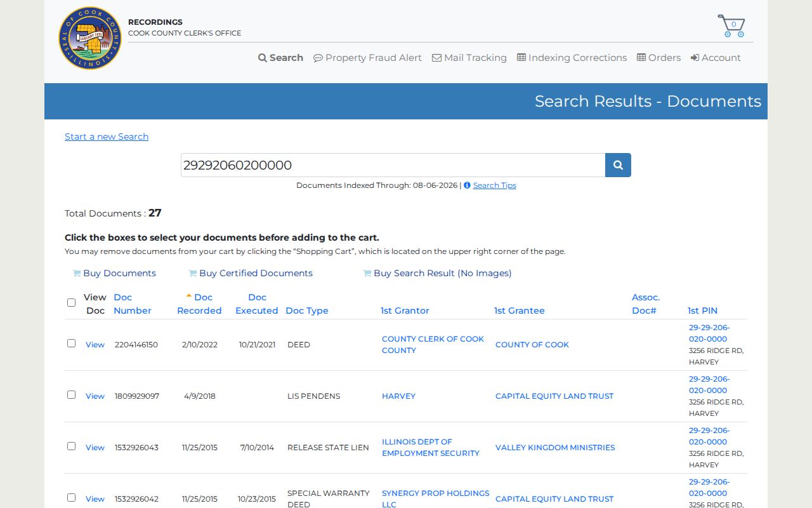Open Search in the navigation menu
812x508 pixels.
(x=280, y=58)
